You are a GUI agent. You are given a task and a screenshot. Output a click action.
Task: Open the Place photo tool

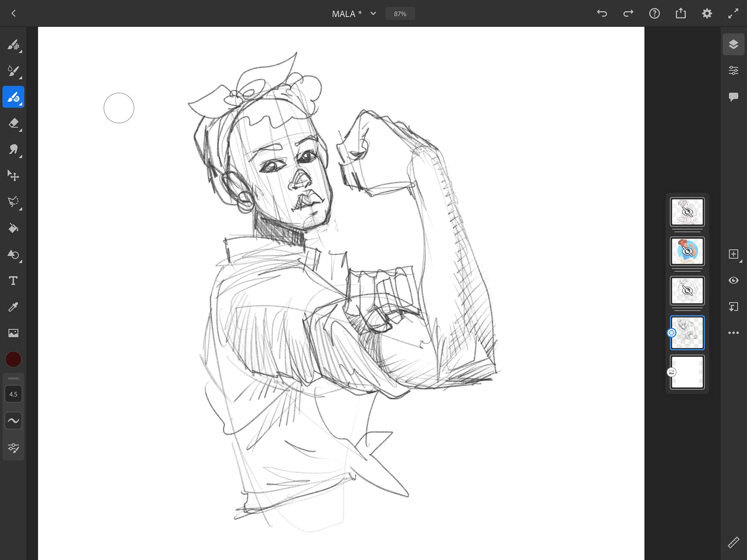(x=13, y=333)
